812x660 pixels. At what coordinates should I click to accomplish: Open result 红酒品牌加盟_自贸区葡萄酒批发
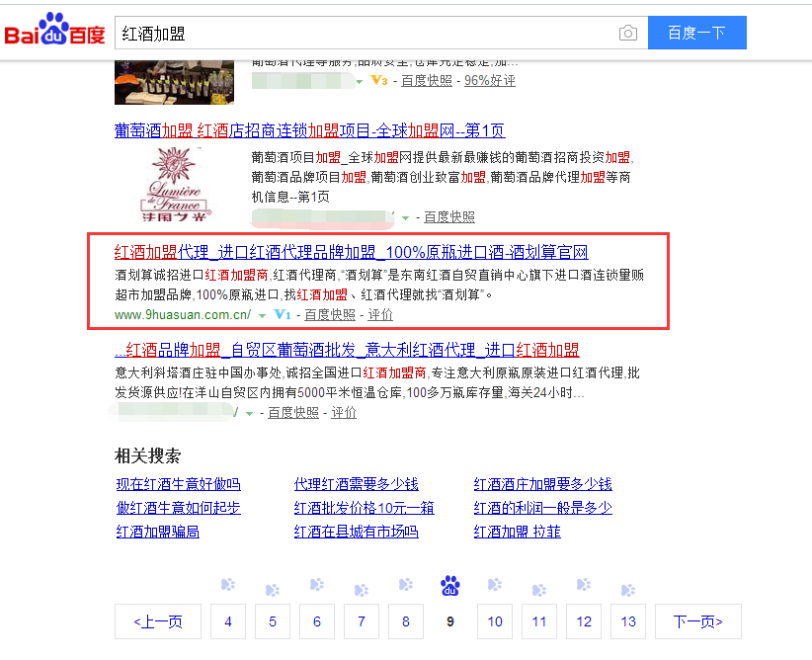347,350
